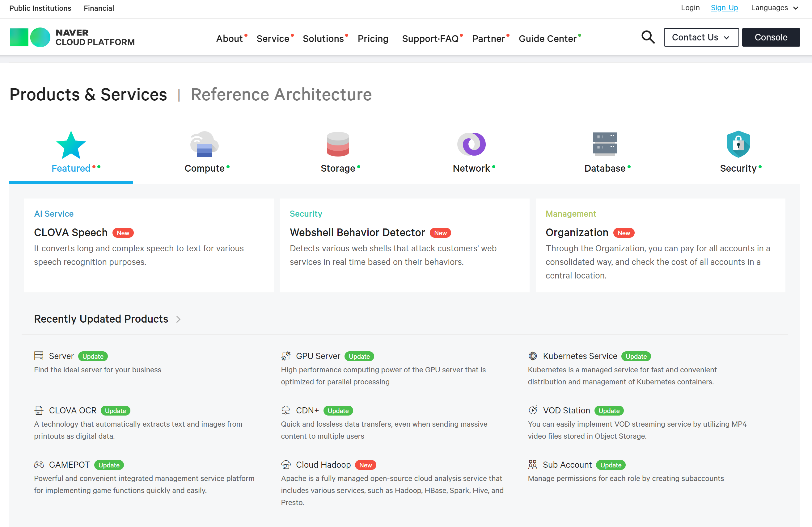This screenshot has width=812, height=527.
Task: Click "Find the ideal server for your business"
Action: (x=98, y=370)
